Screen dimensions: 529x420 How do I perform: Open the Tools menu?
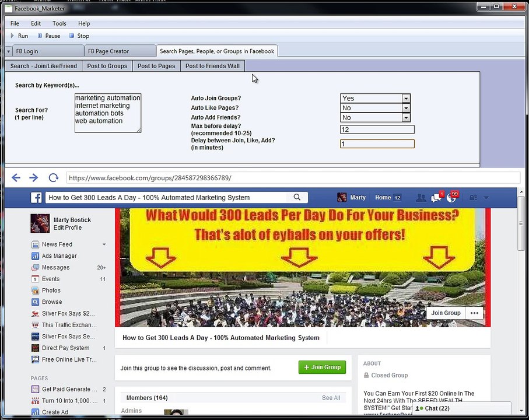click(59, 23)
